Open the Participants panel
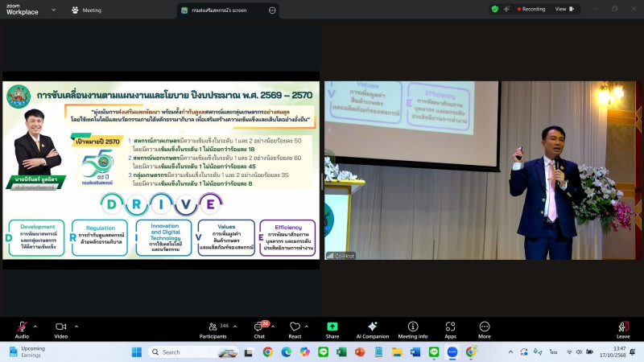The image size is (644, 362). pyautogui.click(x=213, y=328)
